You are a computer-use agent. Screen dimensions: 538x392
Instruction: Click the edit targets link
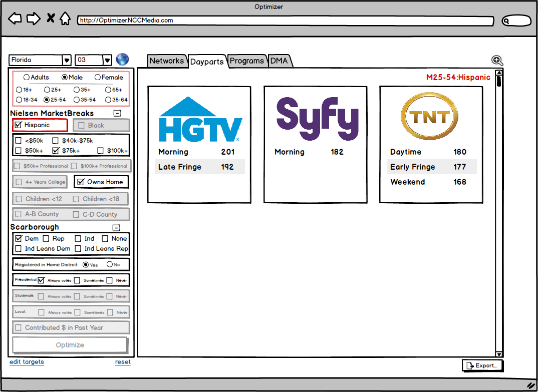(x=27, y=362)
